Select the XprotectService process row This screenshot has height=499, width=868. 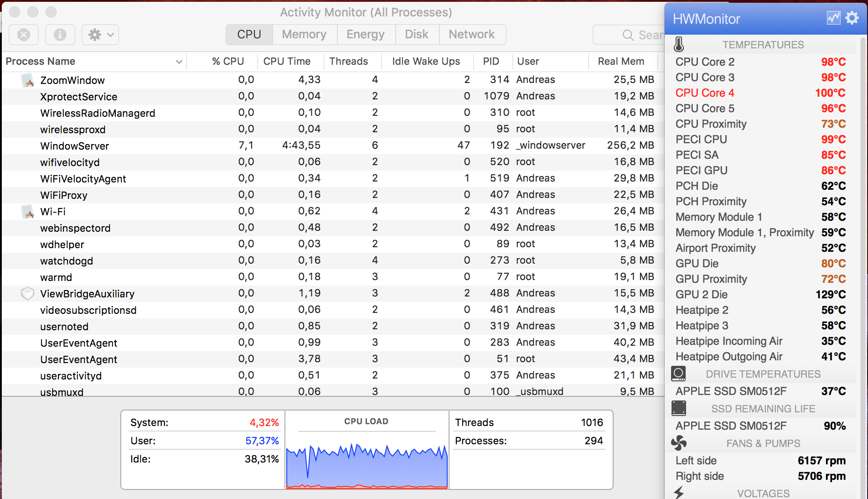[x=333, y=97]
